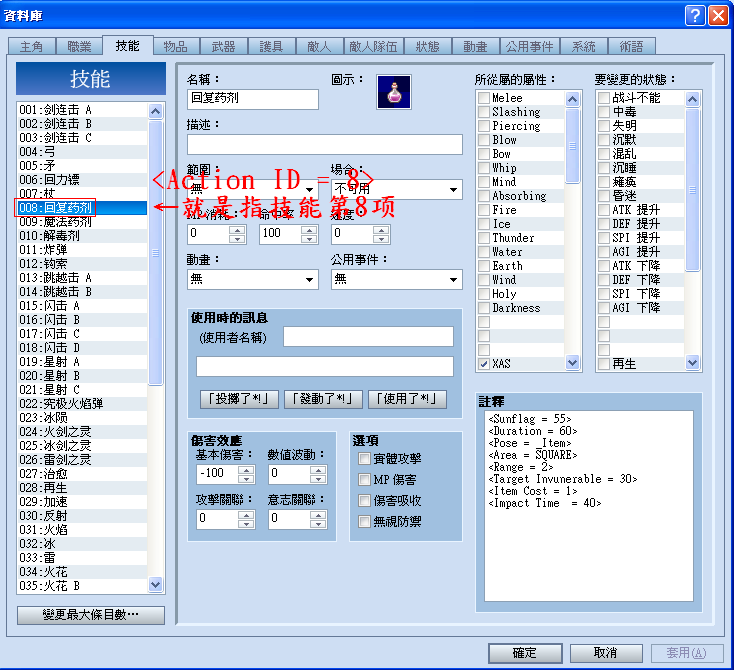Viewport: 734px width, 670px height.
Task: Switch to the 系統 tab
Action: tap(583, 47)
